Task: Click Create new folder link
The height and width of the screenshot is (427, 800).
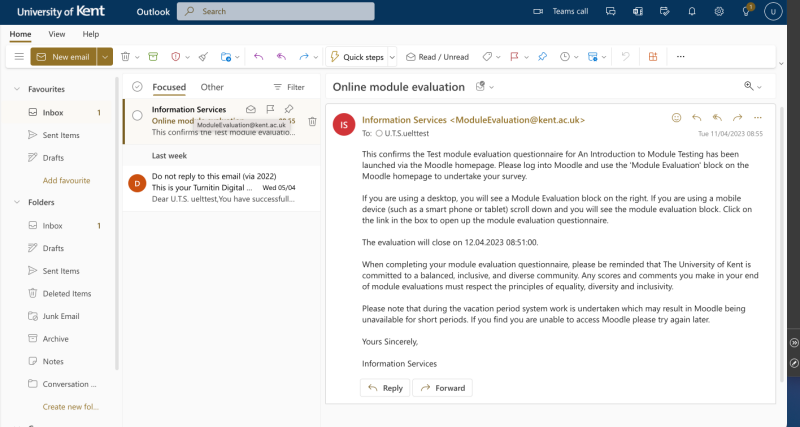Action: (x=70, y=407)
